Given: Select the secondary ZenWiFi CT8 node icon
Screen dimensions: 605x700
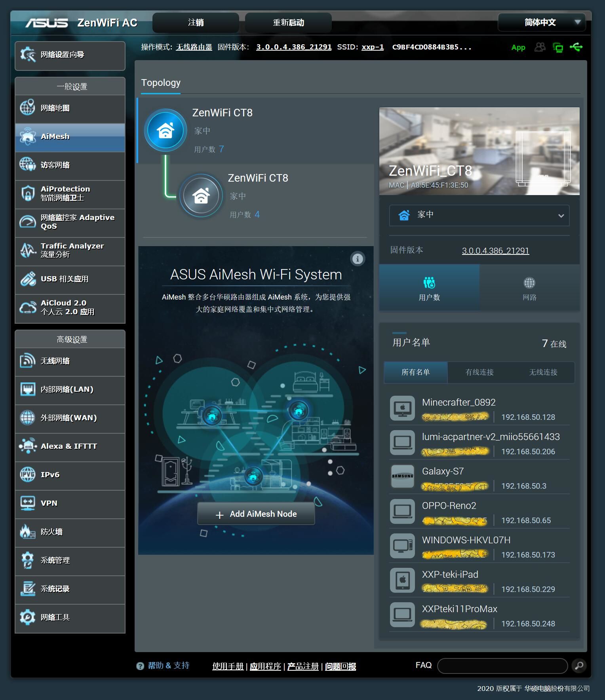Looking at the screenshot, I should click(201, 195).
